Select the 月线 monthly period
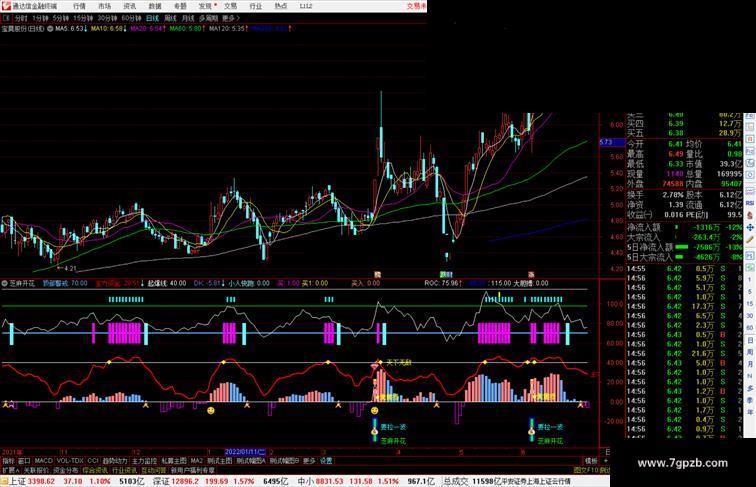The height and width of the screenshot is (487, 756). tap(188, 18)
